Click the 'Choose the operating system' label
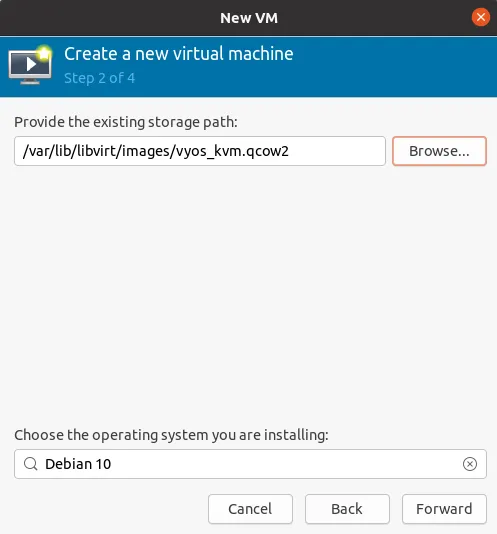Screen dimensions: 497x534 [171, 435]
